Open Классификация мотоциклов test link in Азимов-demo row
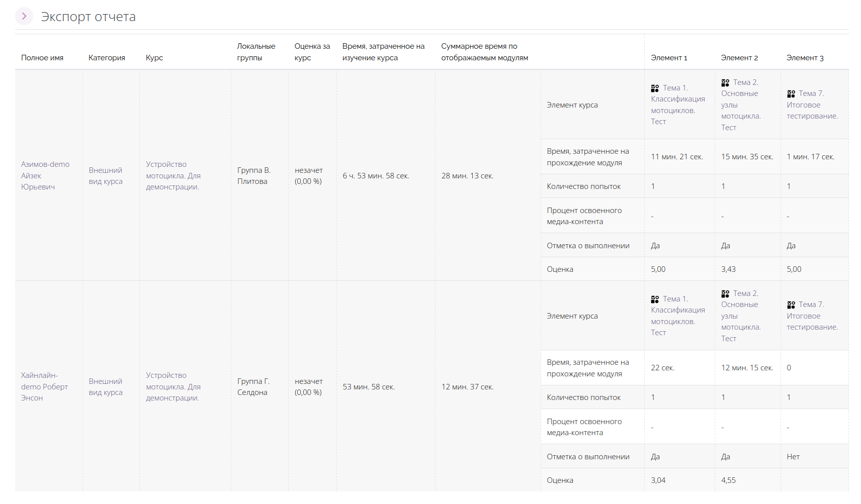The image size is (861, 504). point(677,105)
